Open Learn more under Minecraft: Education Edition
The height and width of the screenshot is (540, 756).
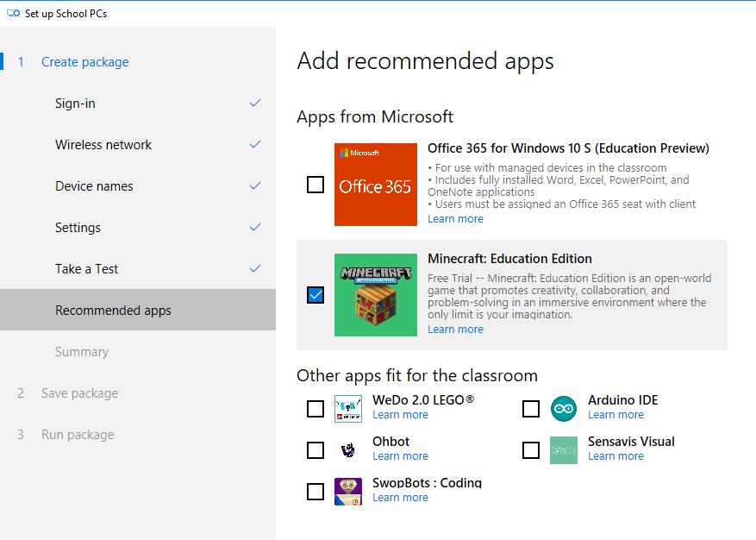[455, 330]
